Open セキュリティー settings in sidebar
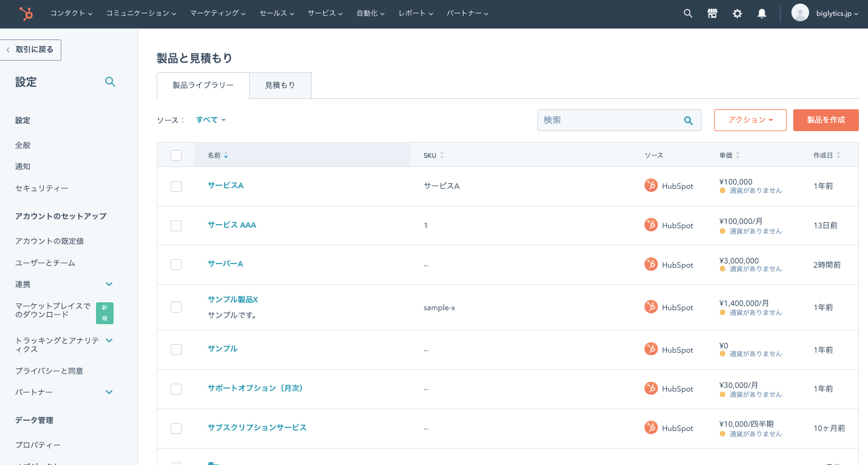 pos(42,188)
